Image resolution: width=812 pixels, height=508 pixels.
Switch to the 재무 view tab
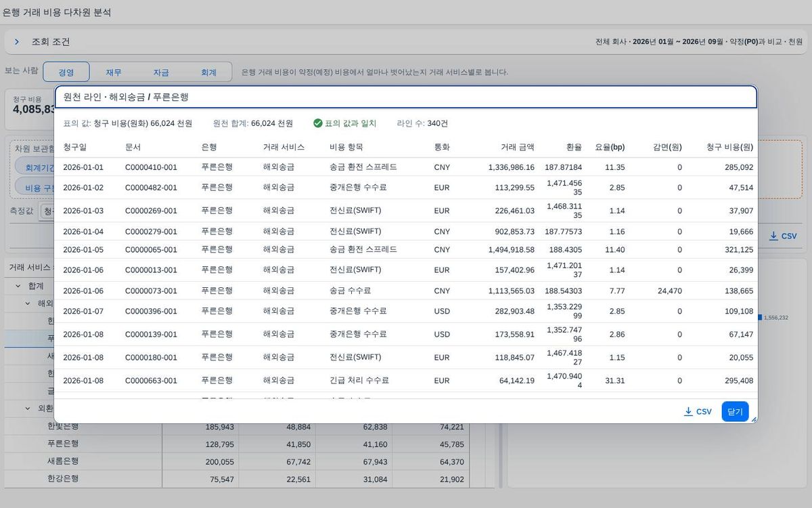click(114, 72)
